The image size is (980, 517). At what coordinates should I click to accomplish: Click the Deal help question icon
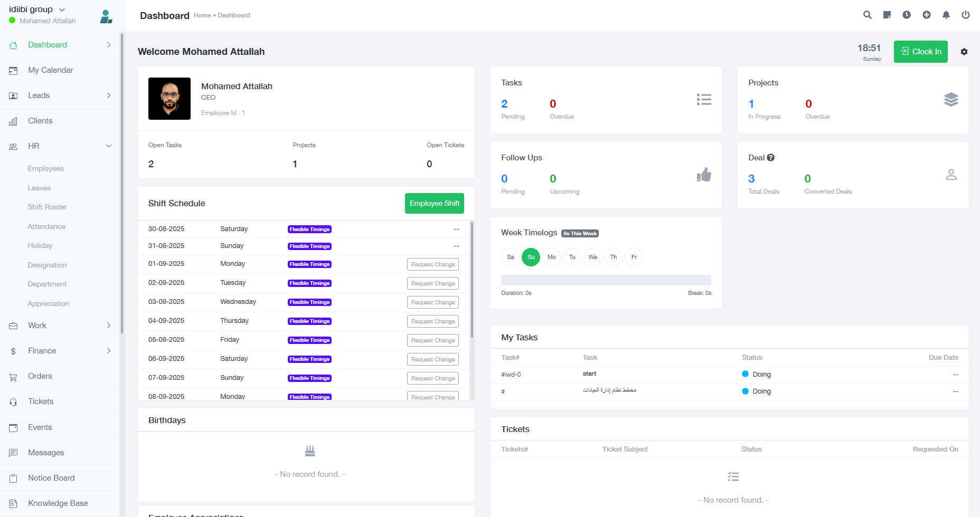point(771,158)
